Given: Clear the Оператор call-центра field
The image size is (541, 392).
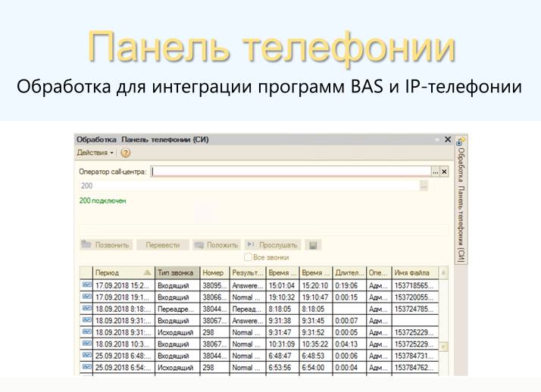Looking at the screenshot, I should coord(444,172).
